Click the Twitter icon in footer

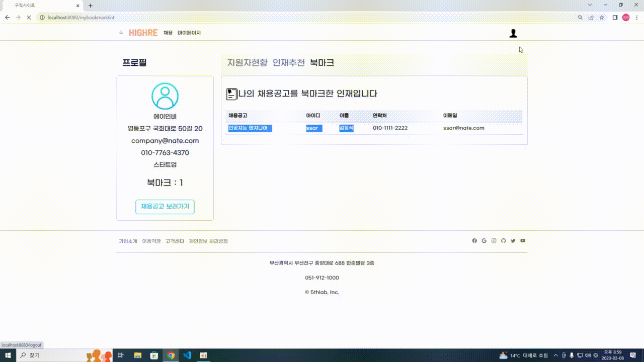point(513,241)
